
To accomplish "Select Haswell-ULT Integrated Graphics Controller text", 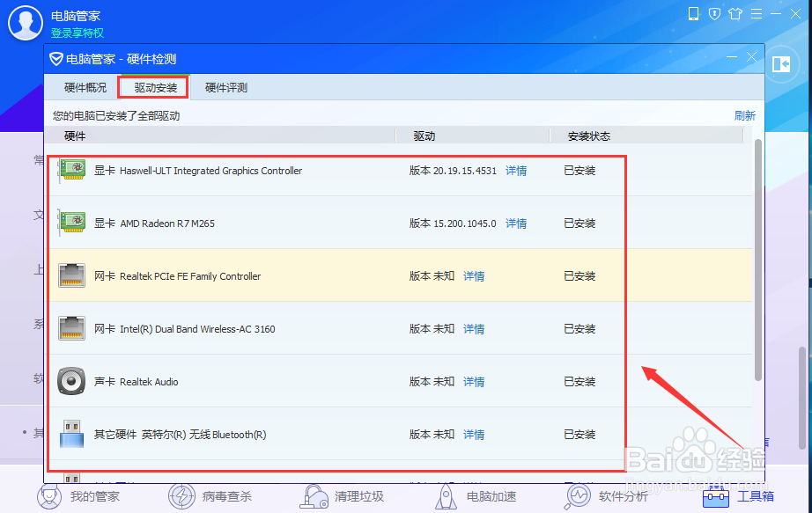I will click(x=210, y=171).
